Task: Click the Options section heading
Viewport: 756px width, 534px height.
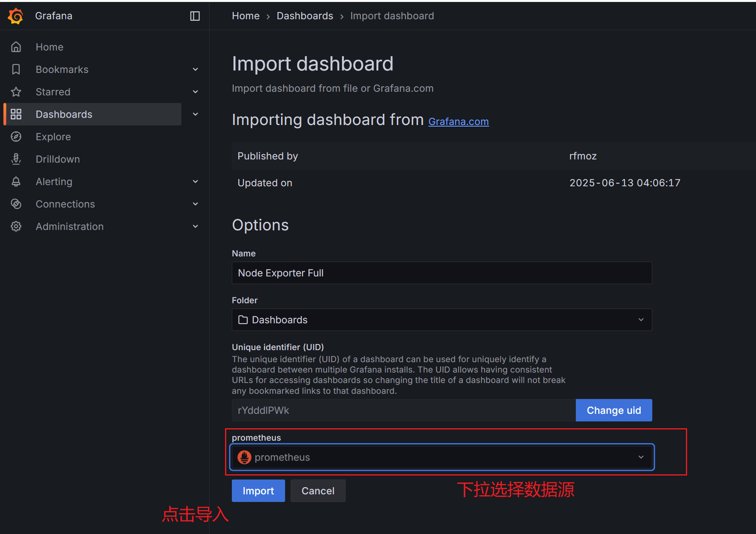Action: click(x=260, y=225)
